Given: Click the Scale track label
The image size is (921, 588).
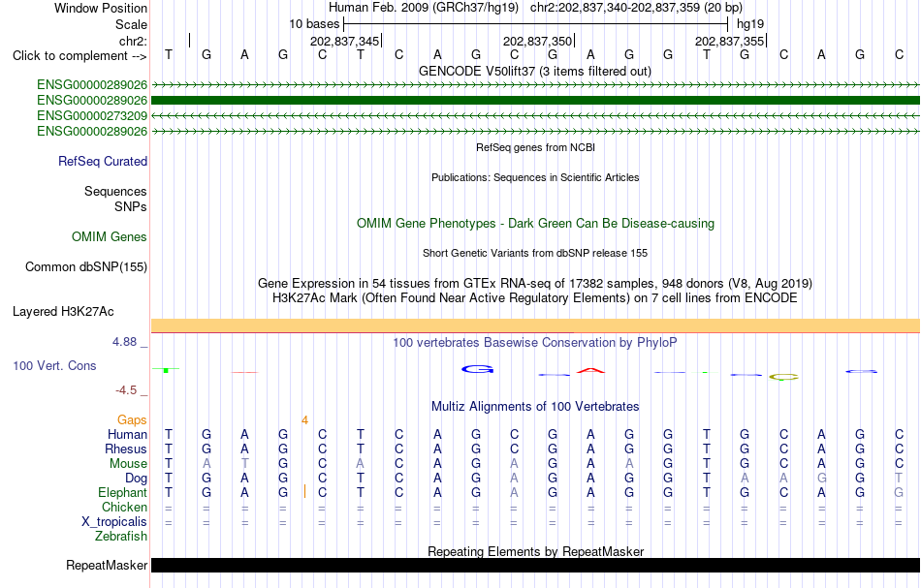Looking at the screenshot, I should point(131,24).
